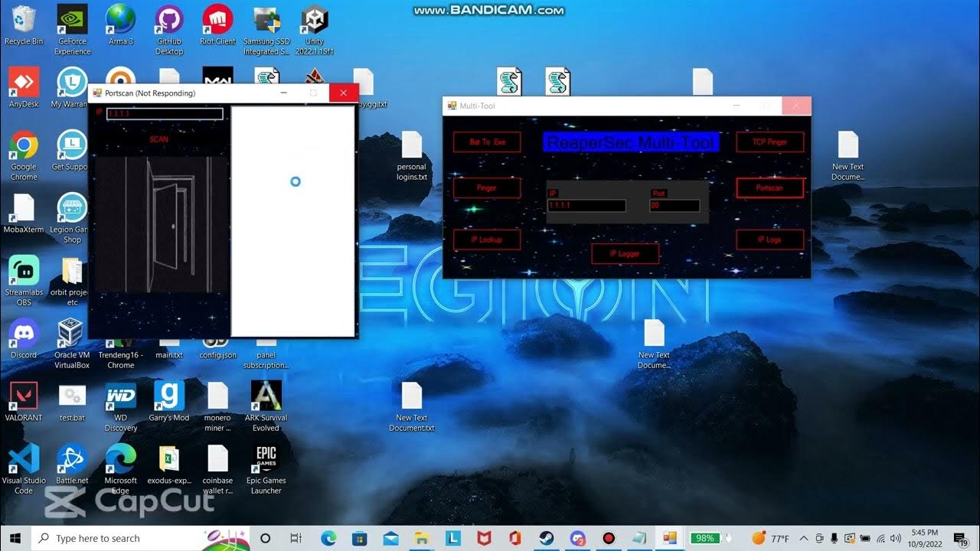
Task: Select the WD Discovery icon
Action: click(120, 406)
